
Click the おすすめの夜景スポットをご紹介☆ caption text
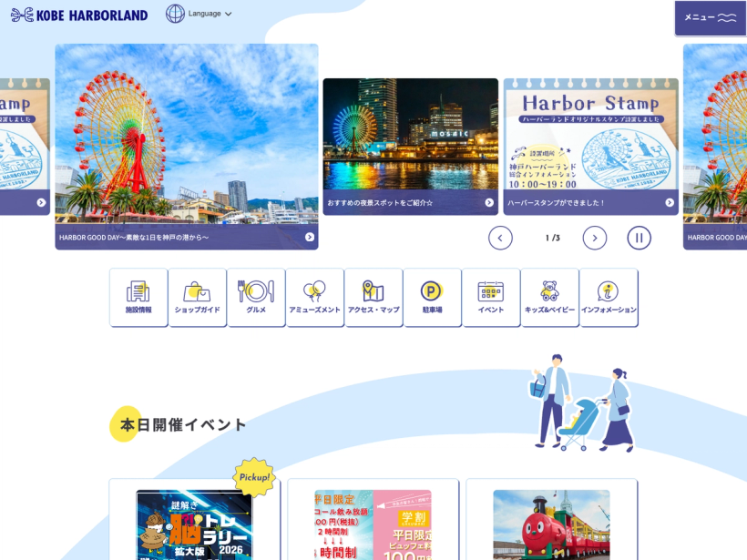tap(380, 203)
